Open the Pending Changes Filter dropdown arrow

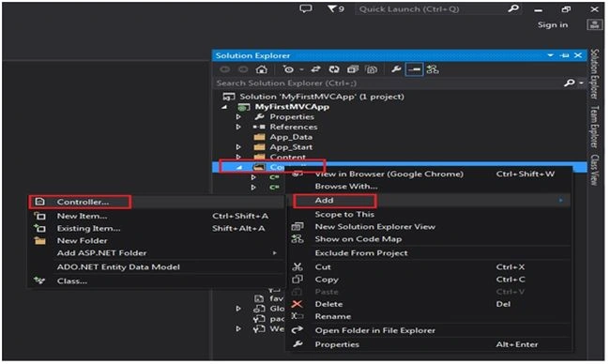[x=301, y=69]
